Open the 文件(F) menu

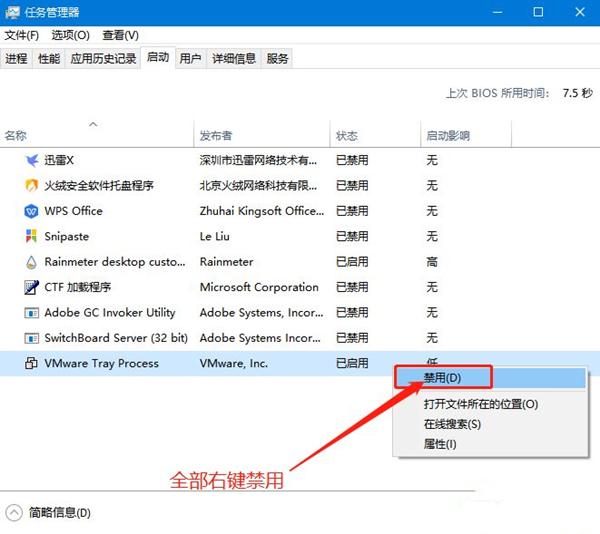point(21,36)
